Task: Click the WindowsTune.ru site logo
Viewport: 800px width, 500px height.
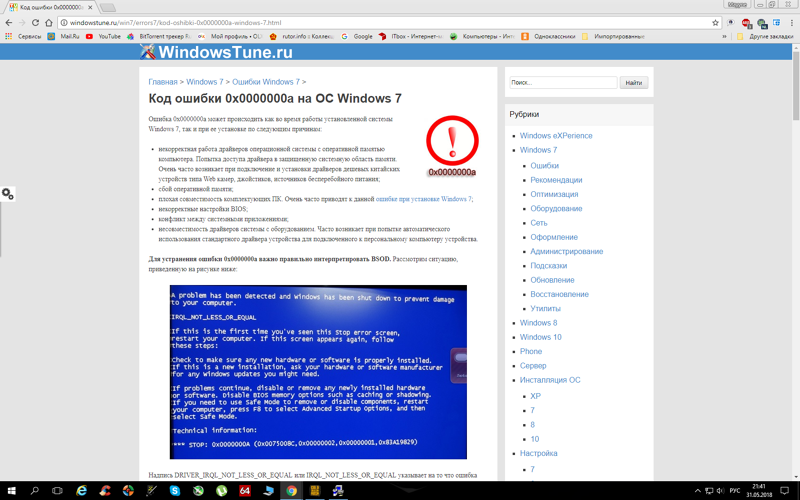Action: [216, 52]
